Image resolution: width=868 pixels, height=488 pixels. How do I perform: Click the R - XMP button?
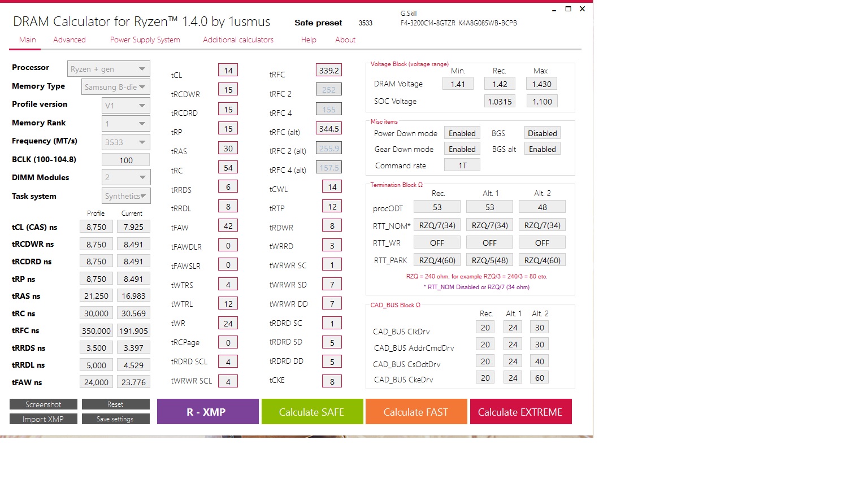[x=208, y=412]
